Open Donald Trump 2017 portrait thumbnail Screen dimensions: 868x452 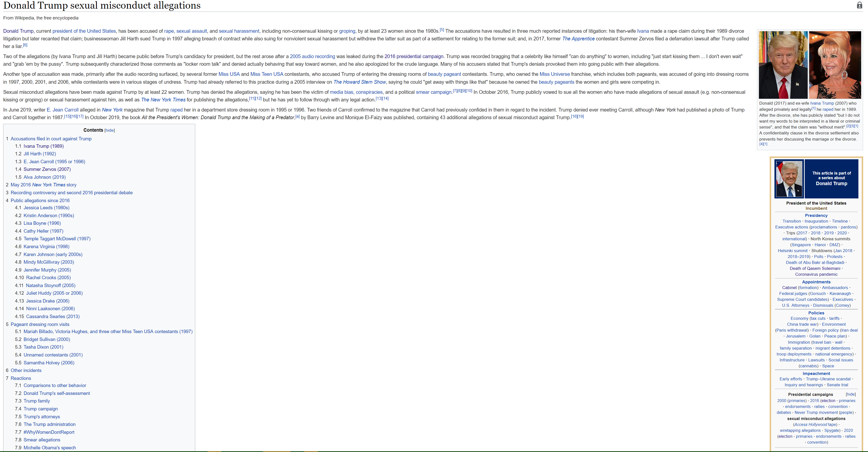tap(783, 65)
